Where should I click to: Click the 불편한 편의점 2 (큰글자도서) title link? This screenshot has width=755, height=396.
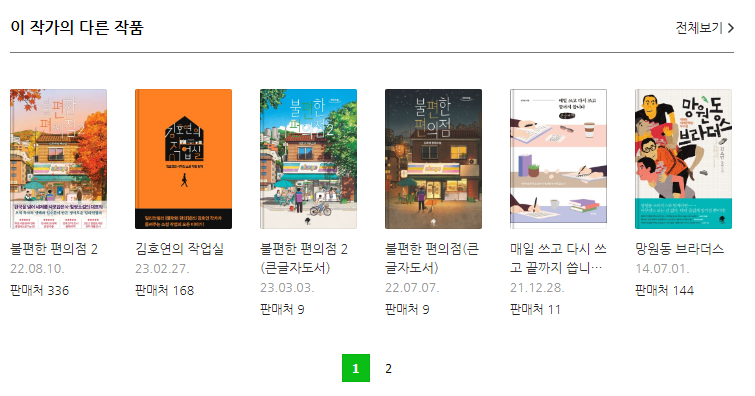tap(304, 258)
